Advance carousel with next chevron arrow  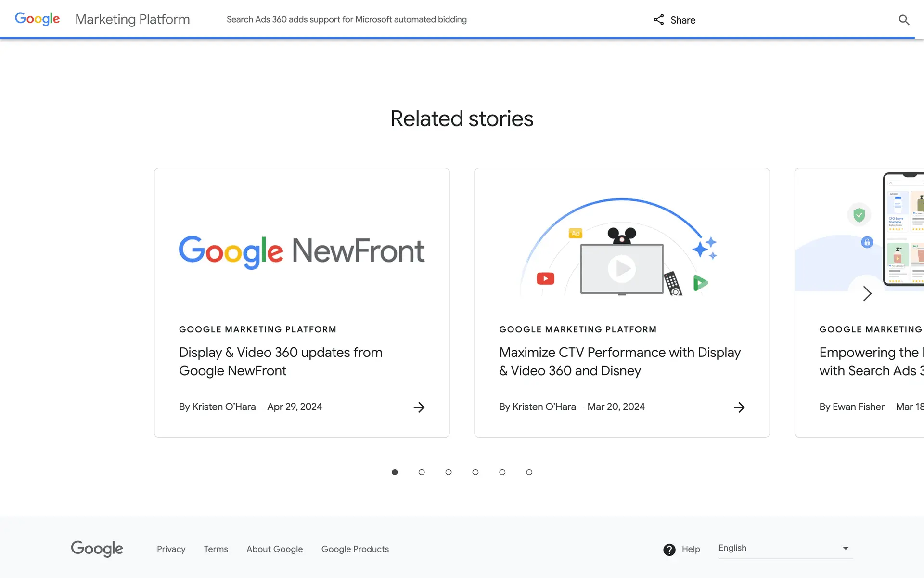click(x=867, y=293)
